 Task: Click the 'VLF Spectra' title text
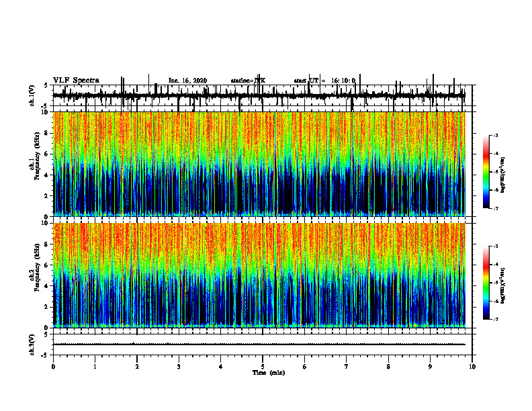(76, 81)
